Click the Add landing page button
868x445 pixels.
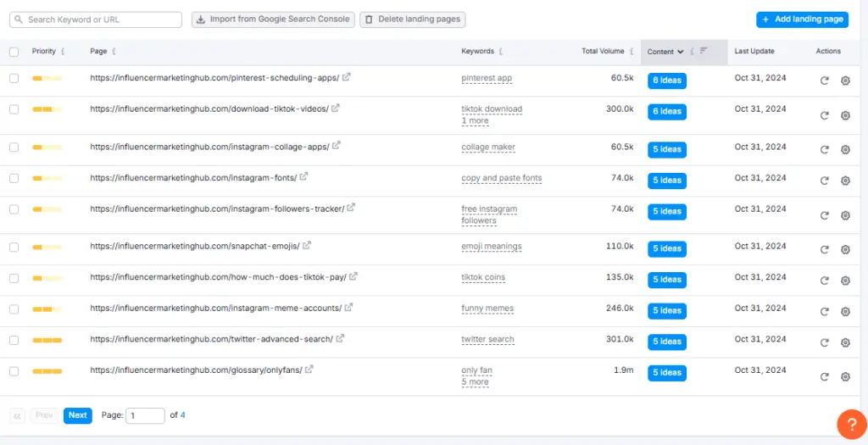(x=802, y=19)
